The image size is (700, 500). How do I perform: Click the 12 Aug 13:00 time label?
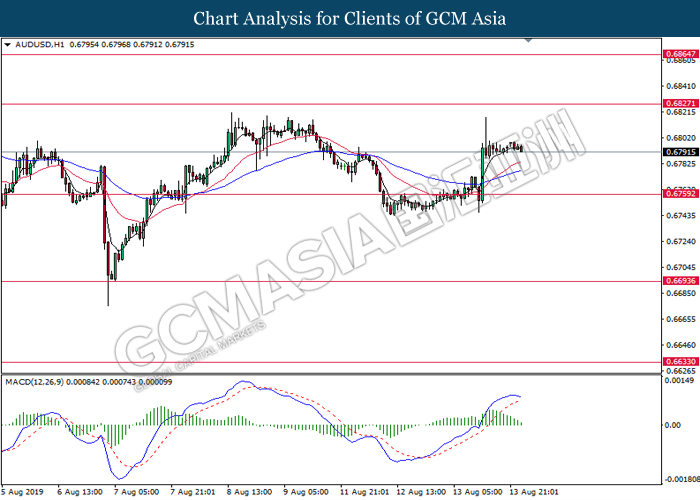point(421,492)
